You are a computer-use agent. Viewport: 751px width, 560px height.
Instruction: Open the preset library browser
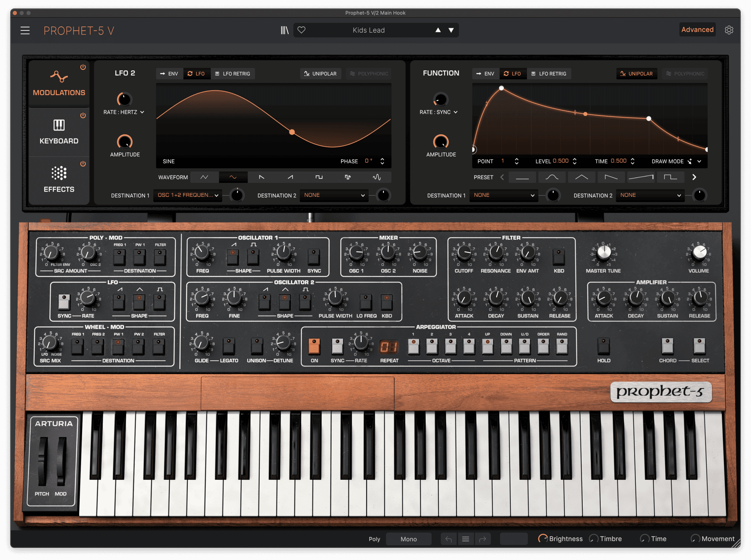285,30
